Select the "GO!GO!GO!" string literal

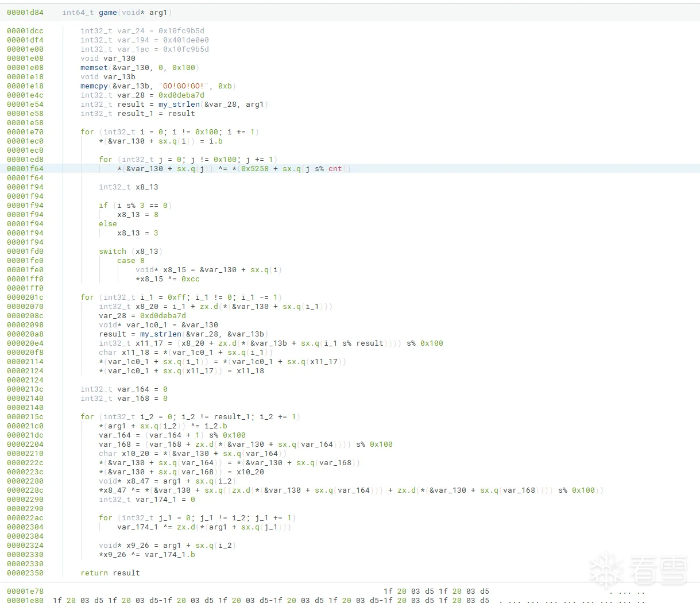[184, 86]
